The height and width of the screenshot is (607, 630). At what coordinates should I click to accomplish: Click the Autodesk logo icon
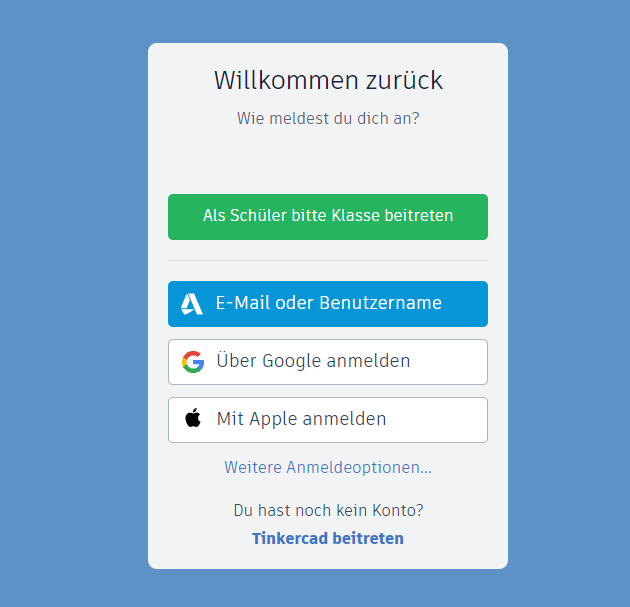pos(192,304)
